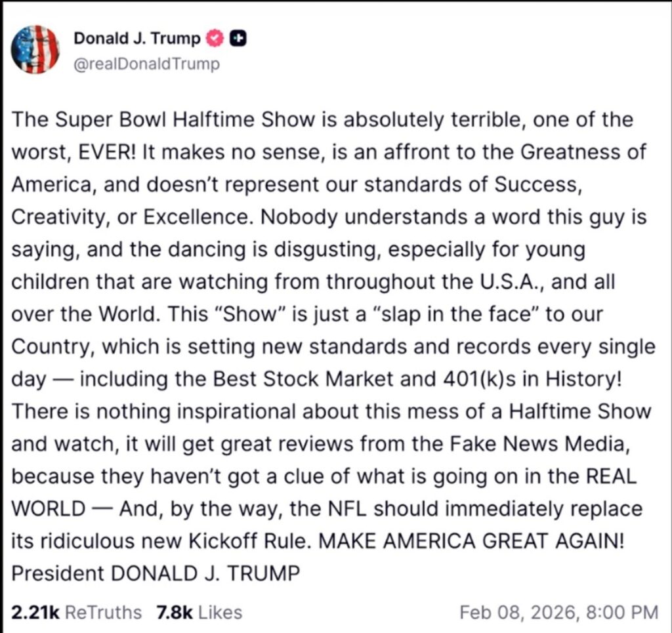Click the 2.21k ReTruths count number

35,612
